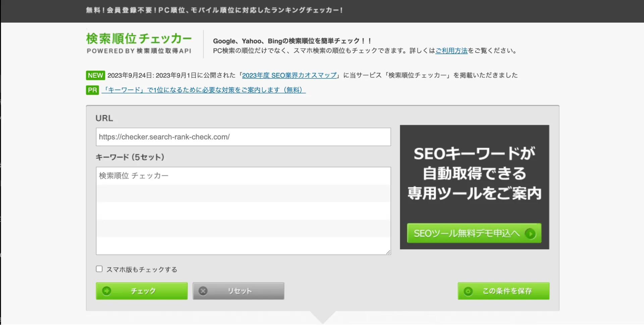This screenshot has height=325, width=644.
Task: Click the 検索順位チェッカー site logo
Action: [x=139, y=43]
